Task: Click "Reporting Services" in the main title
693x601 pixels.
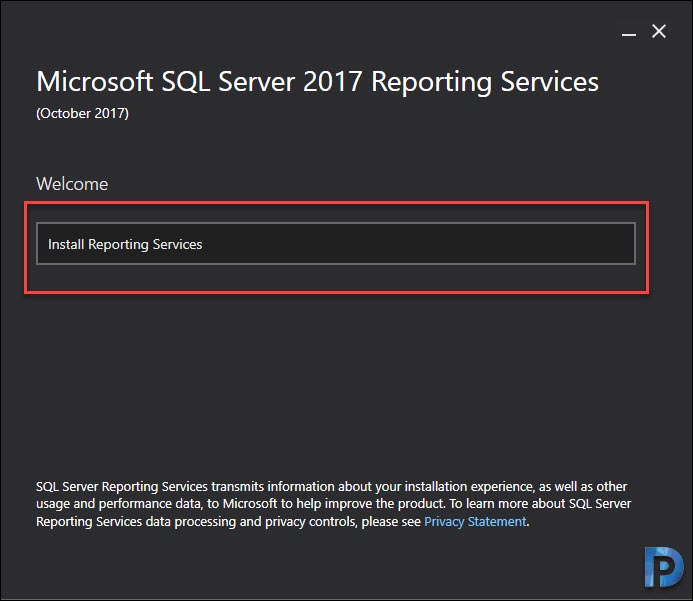Action: [x=485, y=83]
